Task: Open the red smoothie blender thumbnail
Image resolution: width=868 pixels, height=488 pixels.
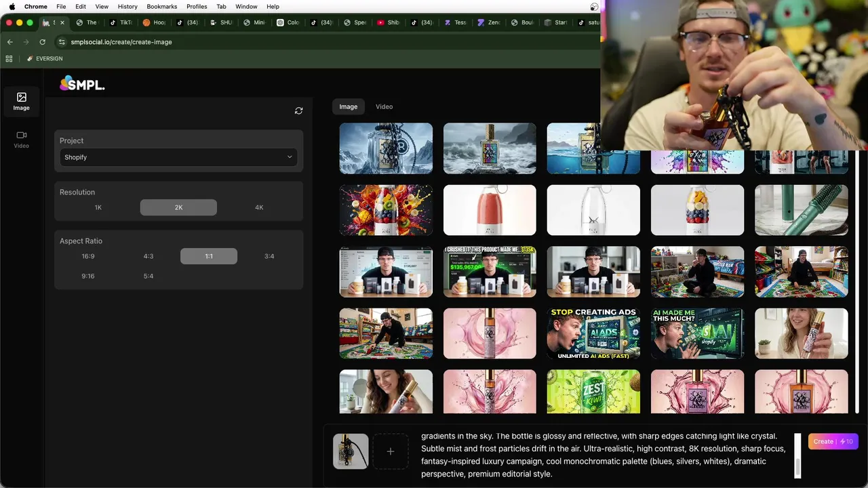Action: click(x=490, y=210)
